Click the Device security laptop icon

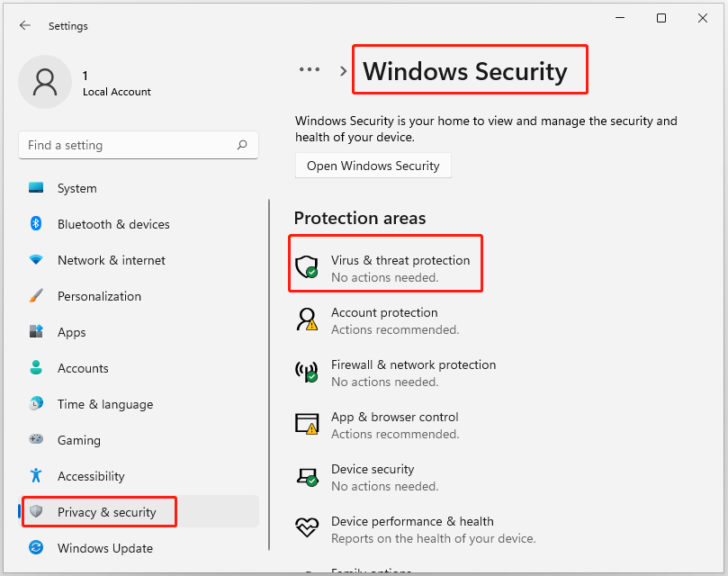pos(307,477)
